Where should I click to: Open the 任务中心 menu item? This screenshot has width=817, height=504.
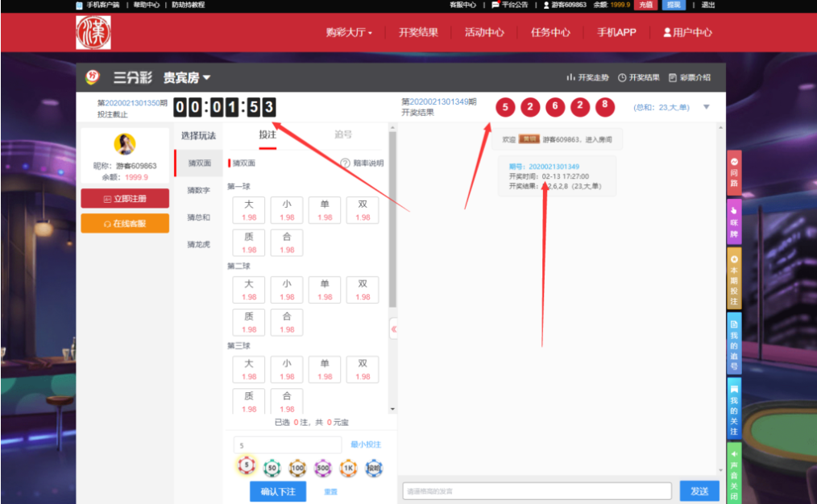550,32
